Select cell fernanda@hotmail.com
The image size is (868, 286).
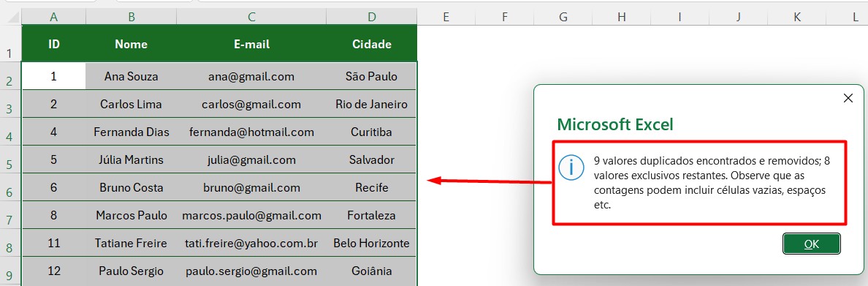tap(251, 132)
